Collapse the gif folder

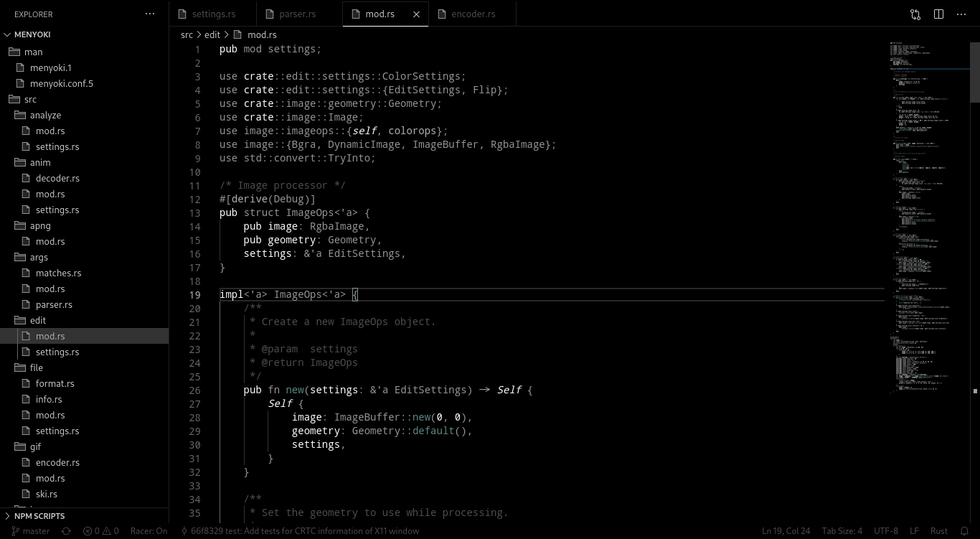coord(84,446)
